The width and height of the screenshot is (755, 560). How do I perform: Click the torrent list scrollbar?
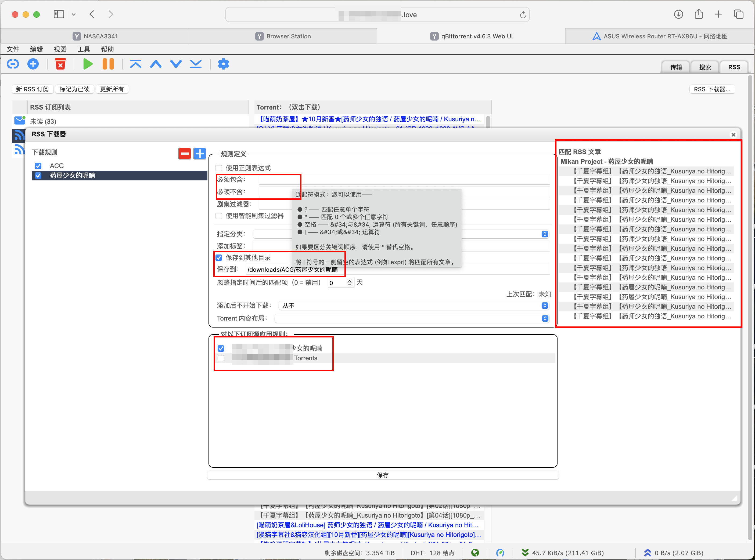(x=488, y=122)
